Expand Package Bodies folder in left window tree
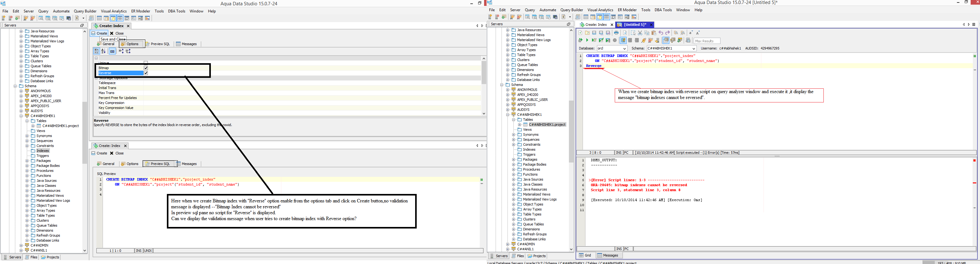 point(27,166)
